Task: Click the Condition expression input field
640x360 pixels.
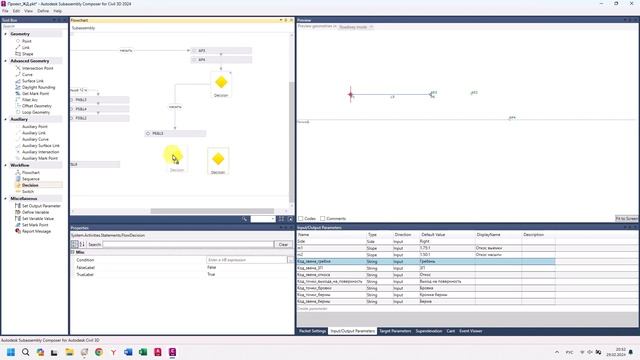Action: [x=247, y=260]
